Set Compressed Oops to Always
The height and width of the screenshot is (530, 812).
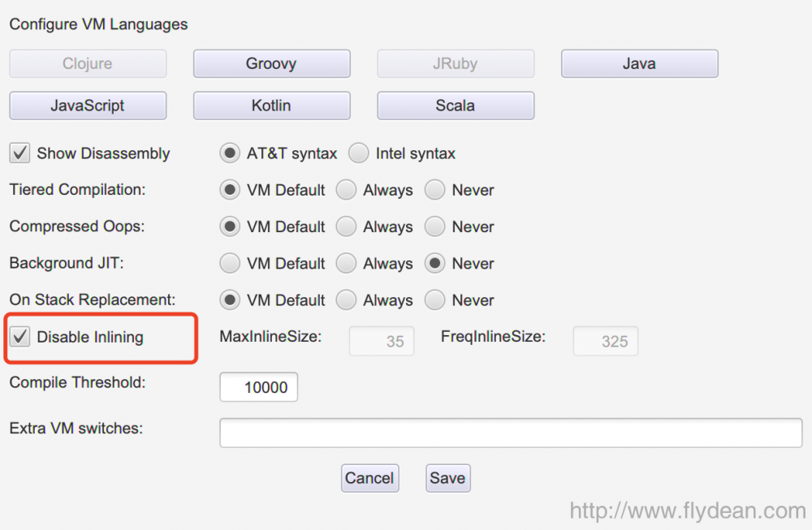[x=346, y=226]
